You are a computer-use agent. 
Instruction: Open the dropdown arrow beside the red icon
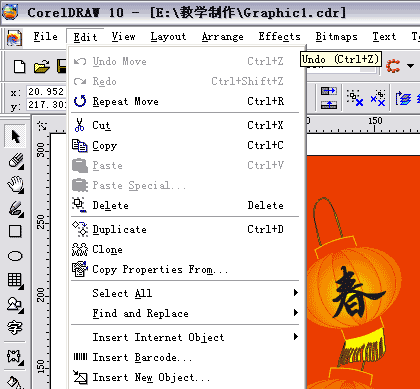pos(411,66)
